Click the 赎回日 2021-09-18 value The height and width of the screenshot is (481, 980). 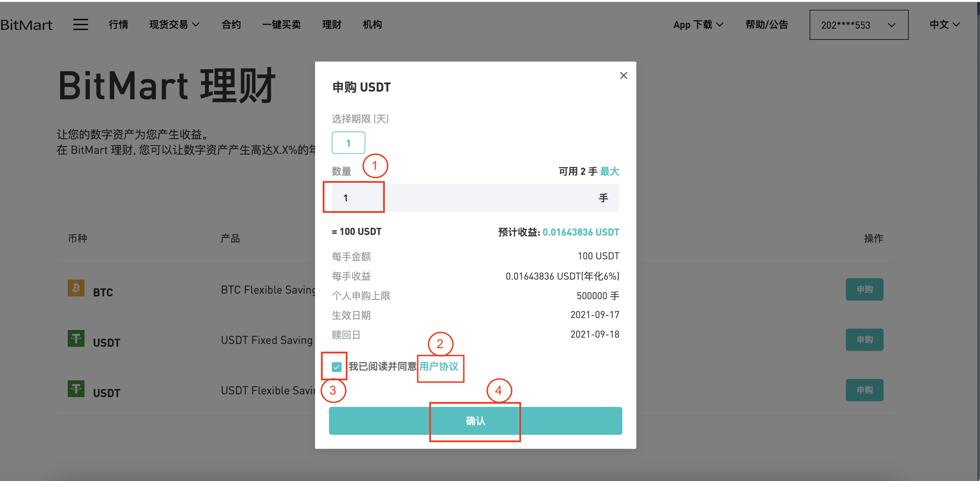[595, 334]
